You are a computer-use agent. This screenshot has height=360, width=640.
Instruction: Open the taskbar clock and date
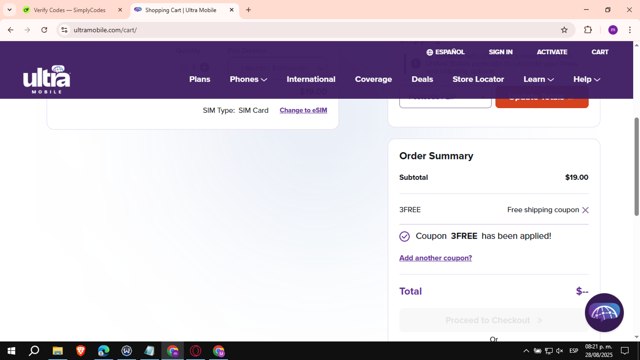tap(598, 351)
